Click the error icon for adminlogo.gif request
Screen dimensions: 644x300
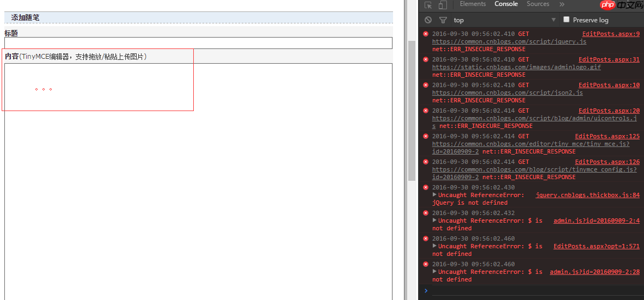tap(426, 59)
